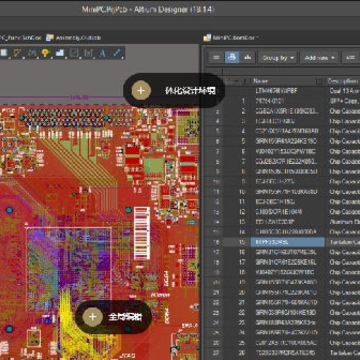Click the MiniPC.BomDoc tab file icon

[x=207, y=38]
